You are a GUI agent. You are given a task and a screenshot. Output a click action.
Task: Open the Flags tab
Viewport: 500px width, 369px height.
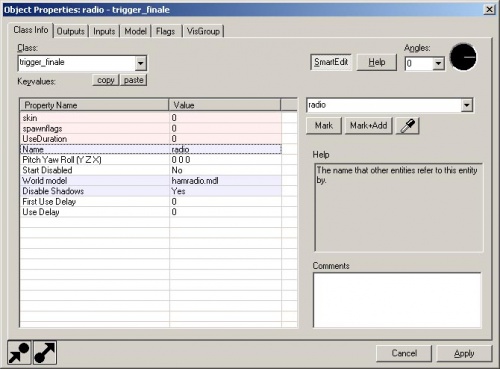tap(166, 31)
